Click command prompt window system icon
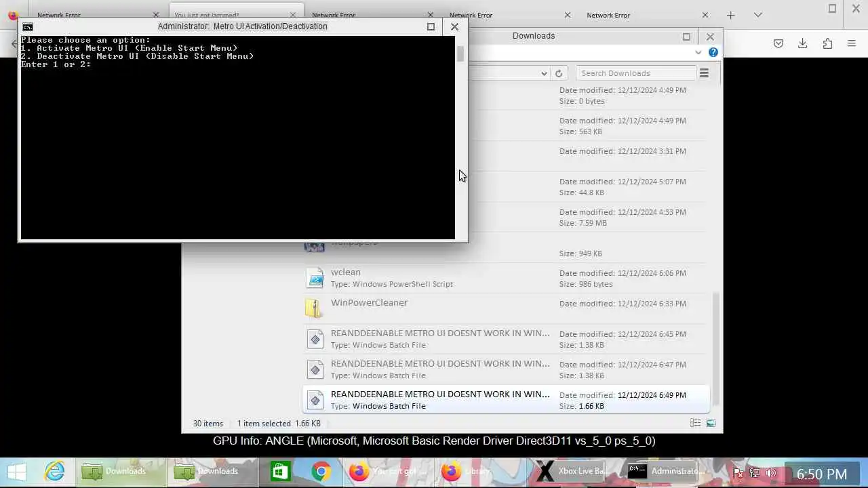Image resolution: width=868 pixels, height=488 pixels. (x=28, y=26)
